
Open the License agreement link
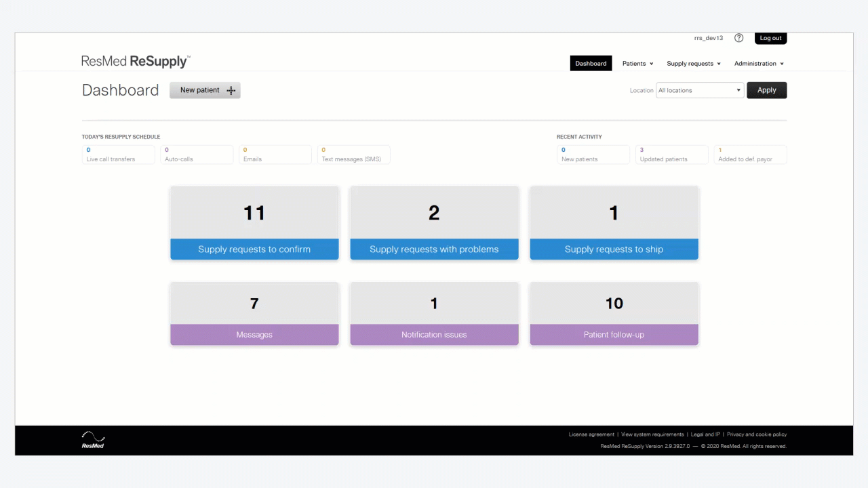pyautogui.click(x=591, y=434)
